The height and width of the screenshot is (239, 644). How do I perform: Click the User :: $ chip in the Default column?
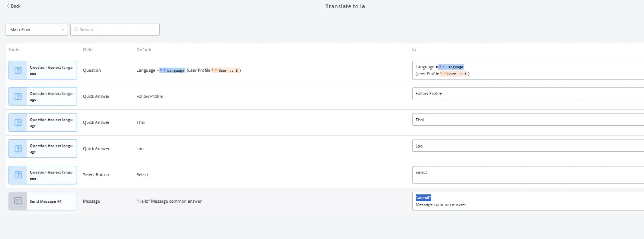point(225,70)
